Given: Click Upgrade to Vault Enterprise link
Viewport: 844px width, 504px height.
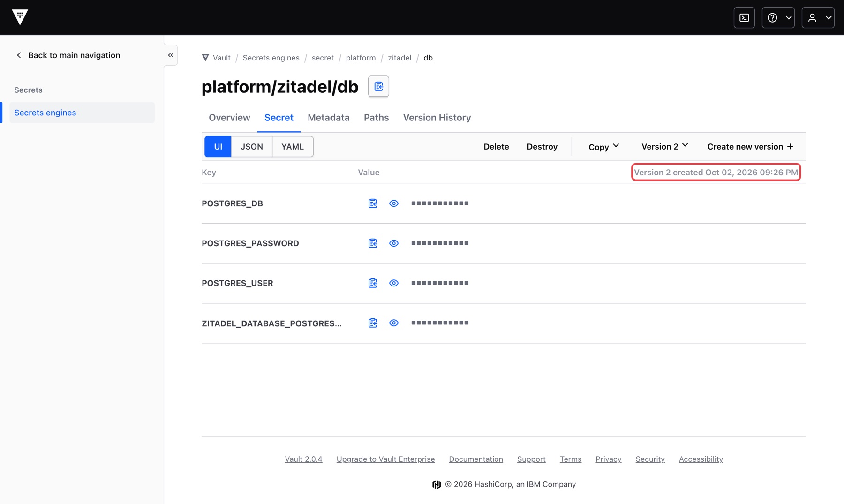Looking at the screenshot, I should click(x=385, y=459).
